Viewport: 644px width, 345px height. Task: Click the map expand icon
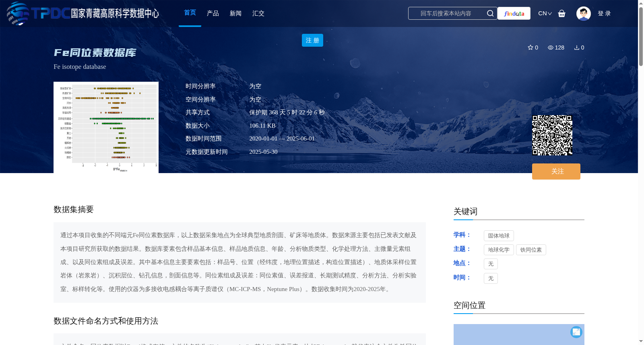[x=576, y=332]
